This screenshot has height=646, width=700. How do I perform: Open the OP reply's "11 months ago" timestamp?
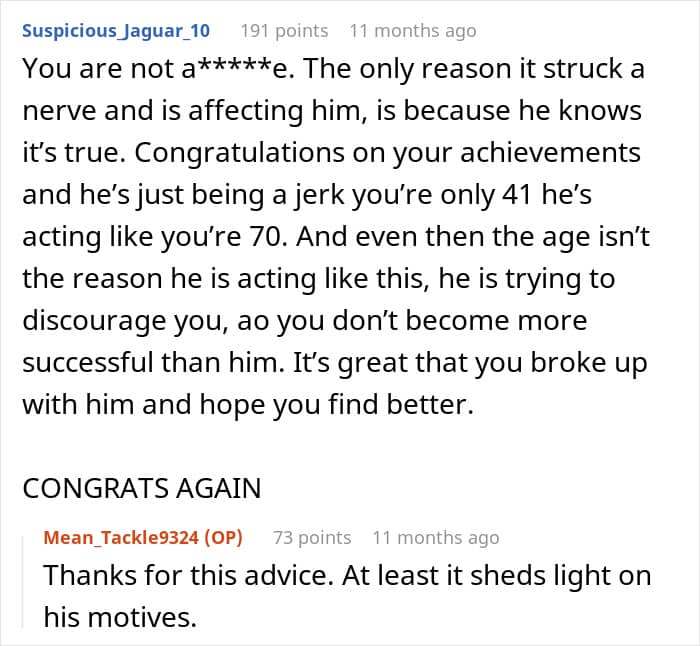[435, 537]
